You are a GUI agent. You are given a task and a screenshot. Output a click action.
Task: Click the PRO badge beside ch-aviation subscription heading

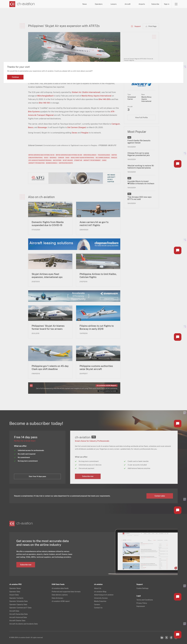(93, 437)
